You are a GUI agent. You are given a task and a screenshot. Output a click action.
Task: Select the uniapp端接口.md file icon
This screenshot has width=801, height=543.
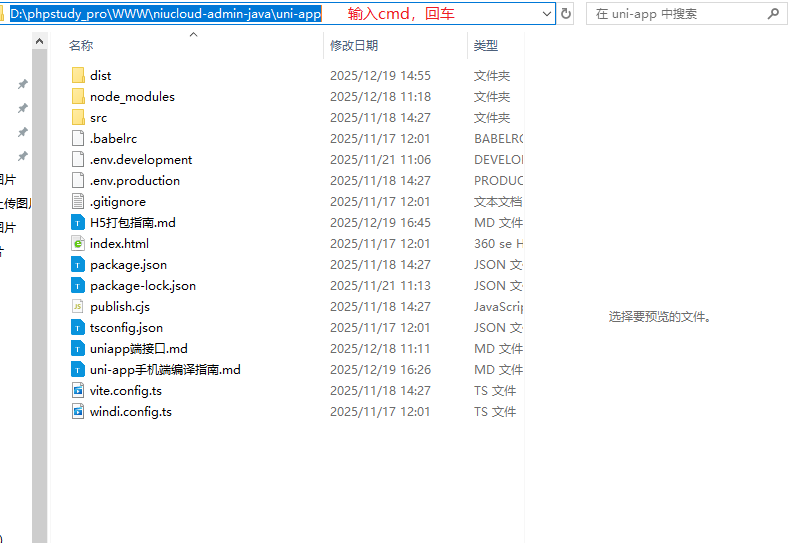(78, 348)
